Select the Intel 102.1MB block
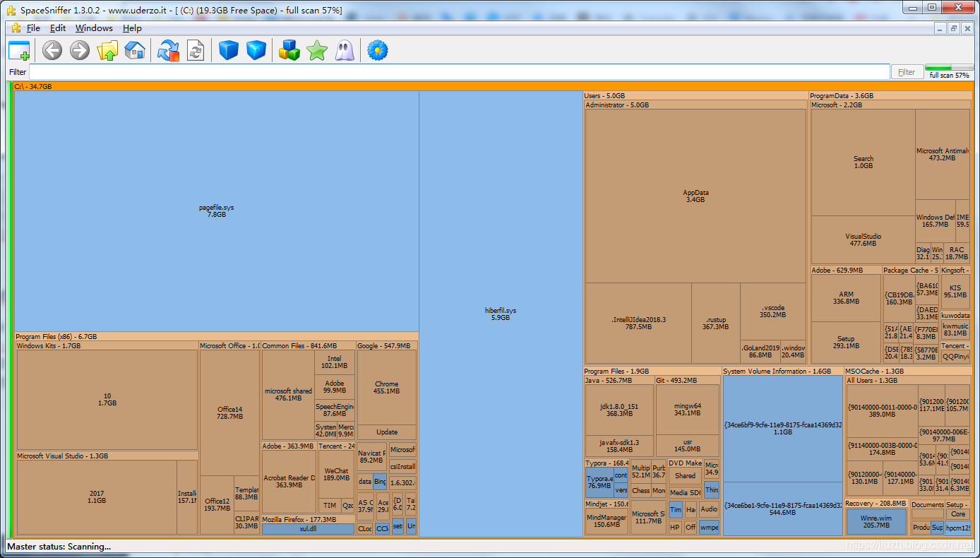Screen dimensions: 980x558 (335, 362)
